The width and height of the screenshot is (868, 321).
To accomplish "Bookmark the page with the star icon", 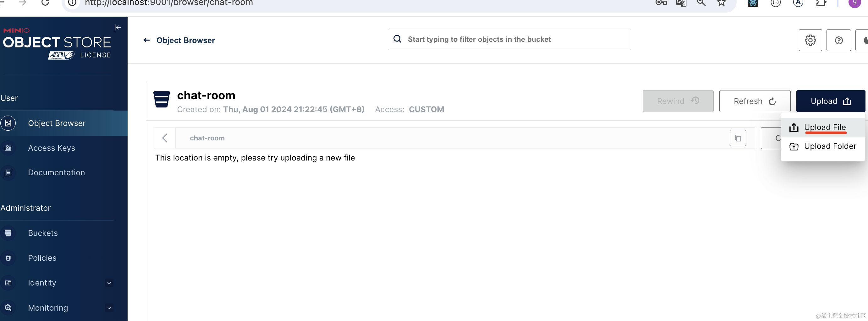I will 721,3.
